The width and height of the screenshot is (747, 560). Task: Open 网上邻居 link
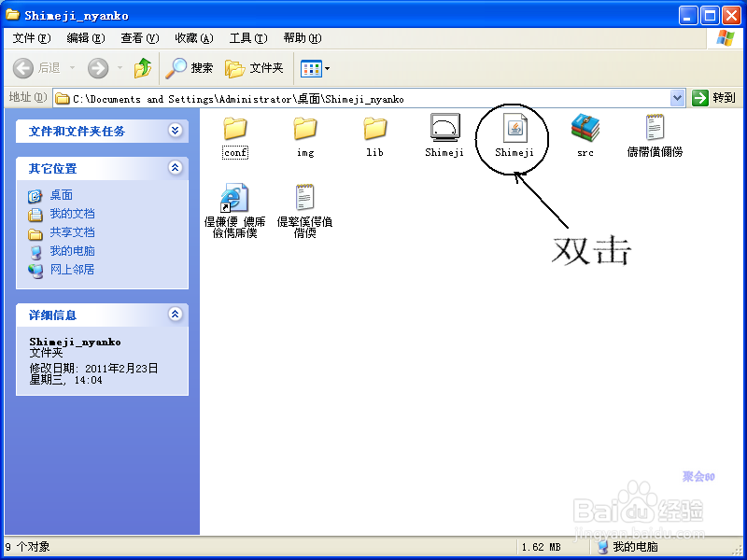[x=73, y=270]
